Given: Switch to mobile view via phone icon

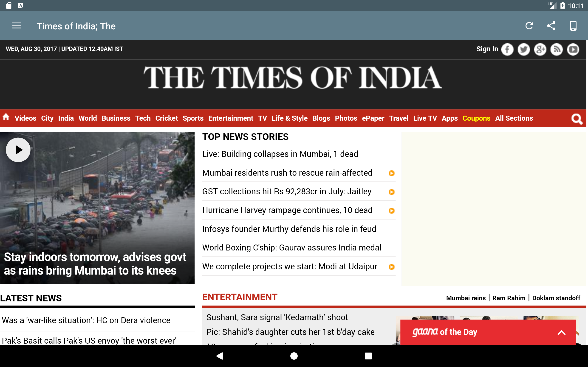Looking at the screenshot, I should tap(573, 26).
